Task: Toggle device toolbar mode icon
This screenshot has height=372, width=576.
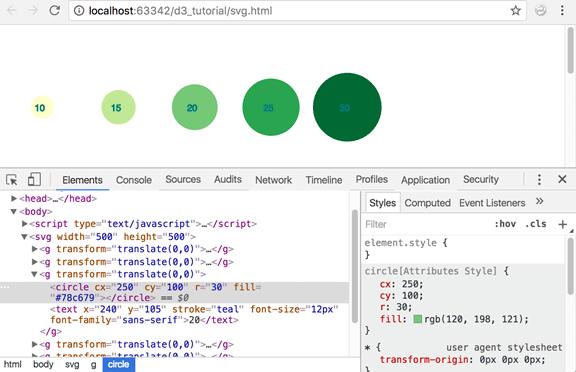Action: [34, 180]
